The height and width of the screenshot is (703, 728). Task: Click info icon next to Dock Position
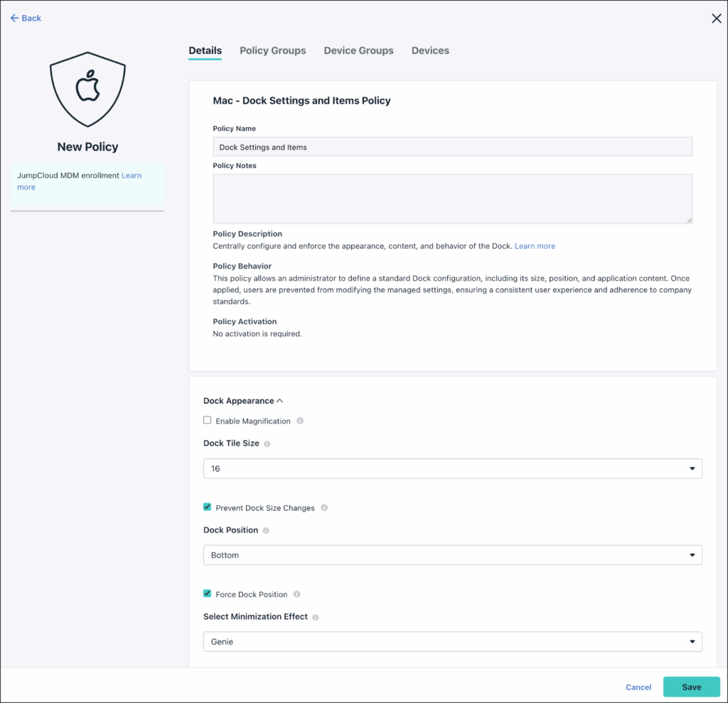tap(266, 530)
